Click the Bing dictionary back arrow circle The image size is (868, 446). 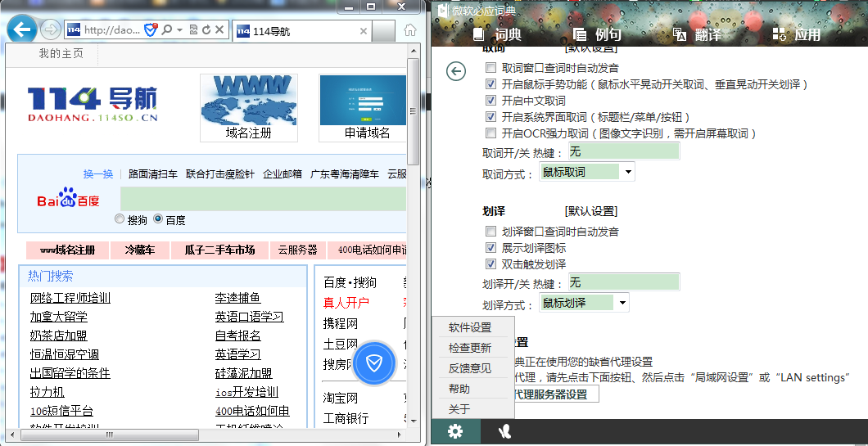pyautogui.click(x=456, y=71)
